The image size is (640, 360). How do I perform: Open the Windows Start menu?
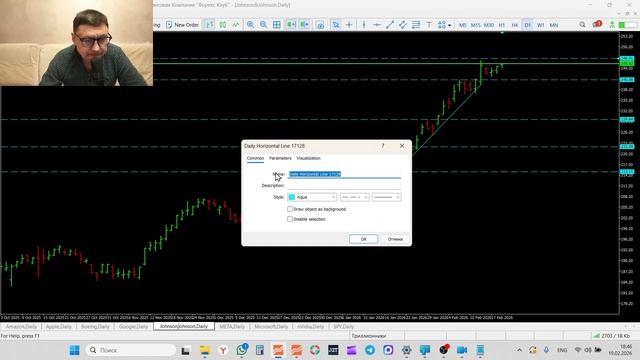[x=74, y=350]
